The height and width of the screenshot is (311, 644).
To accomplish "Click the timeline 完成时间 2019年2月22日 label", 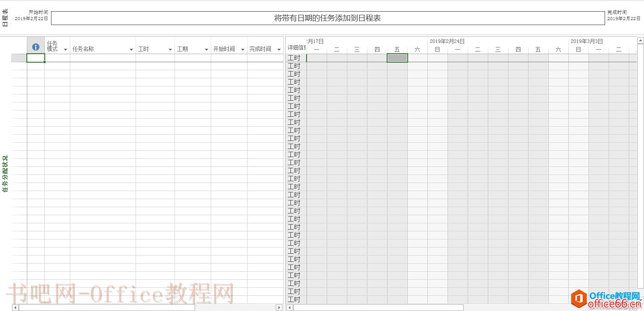I will tap(624, 15).
